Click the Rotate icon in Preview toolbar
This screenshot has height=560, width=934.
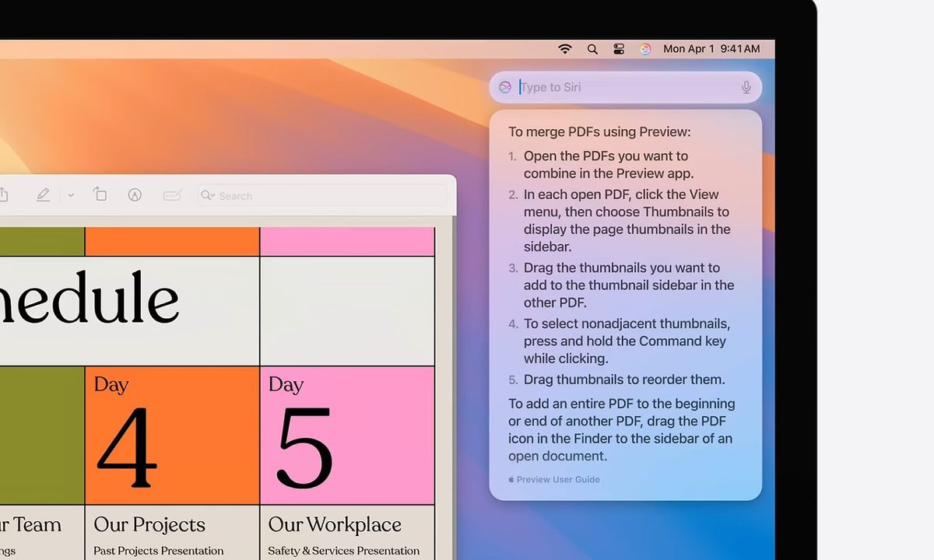coord(100,194)
